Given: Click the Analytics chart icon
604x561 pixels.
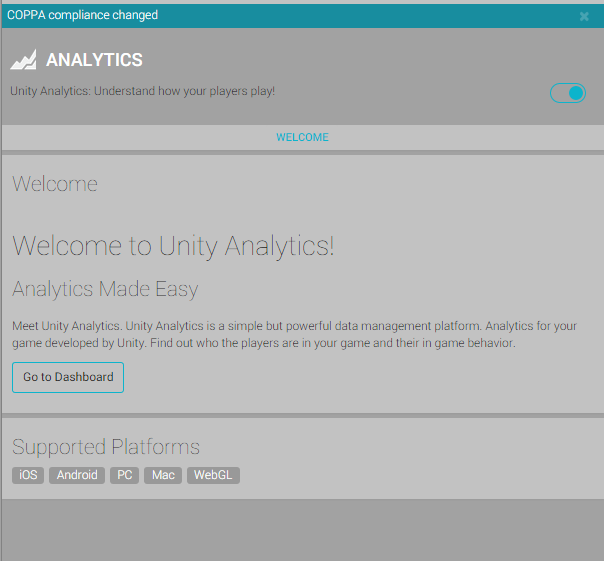Looking at the screenshot, I should coord(23,60).
